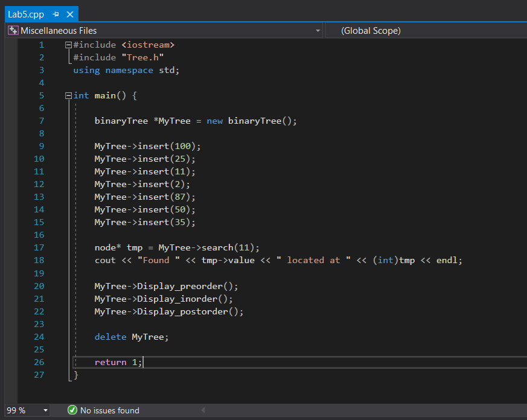The width and height of the screenshot is (527, 420).
Task: Click MyTree->insert(11); statement
Action: (144, 172)
